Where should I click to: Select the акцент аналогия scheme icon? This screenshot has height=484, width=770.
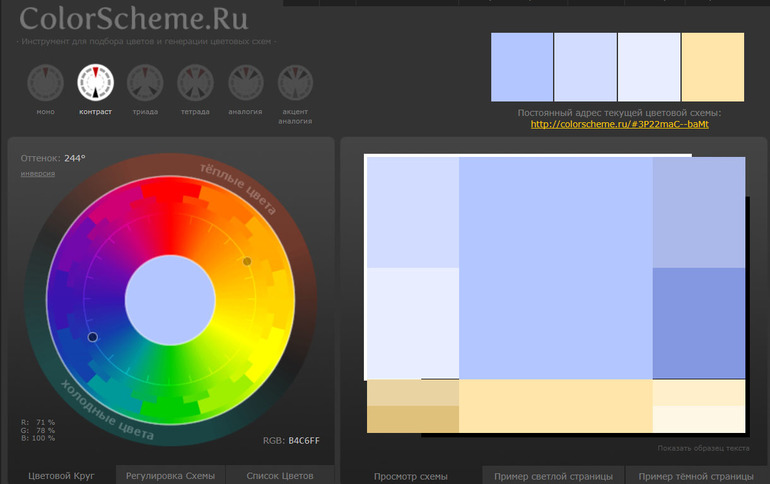[x=295, y=82]
